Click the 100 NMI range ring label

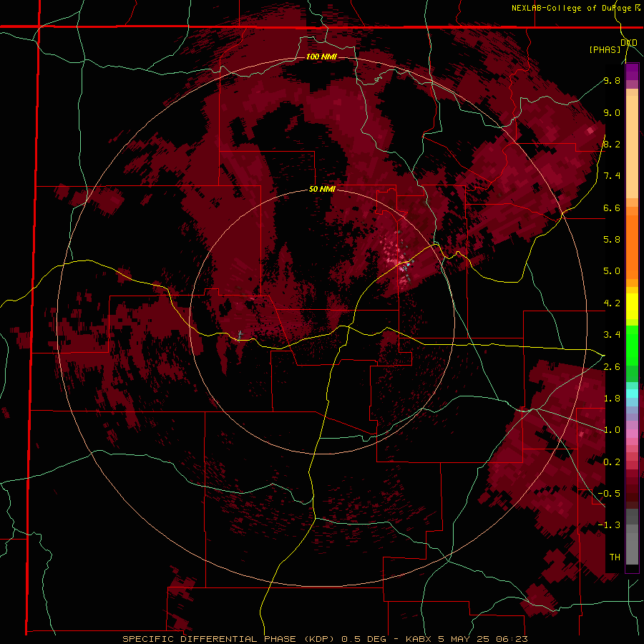(x=321, y=57)
